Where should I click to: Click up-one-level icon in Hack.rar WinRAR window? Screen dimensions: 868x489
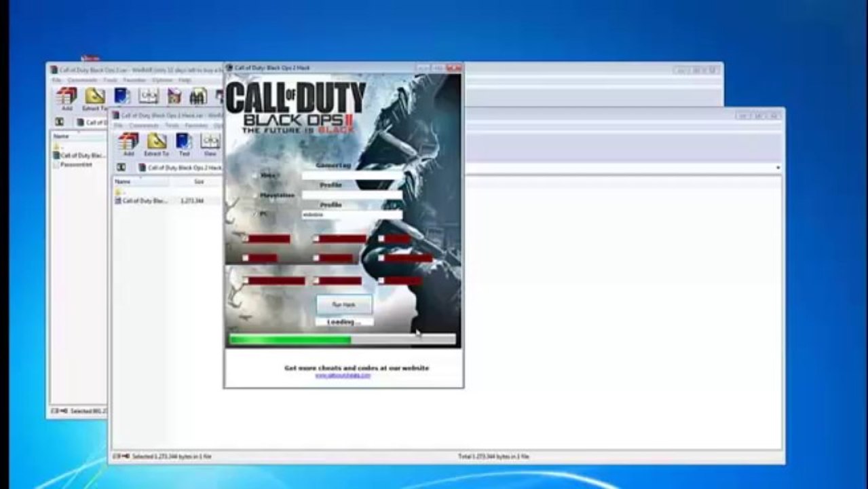[x=121, y=167]
